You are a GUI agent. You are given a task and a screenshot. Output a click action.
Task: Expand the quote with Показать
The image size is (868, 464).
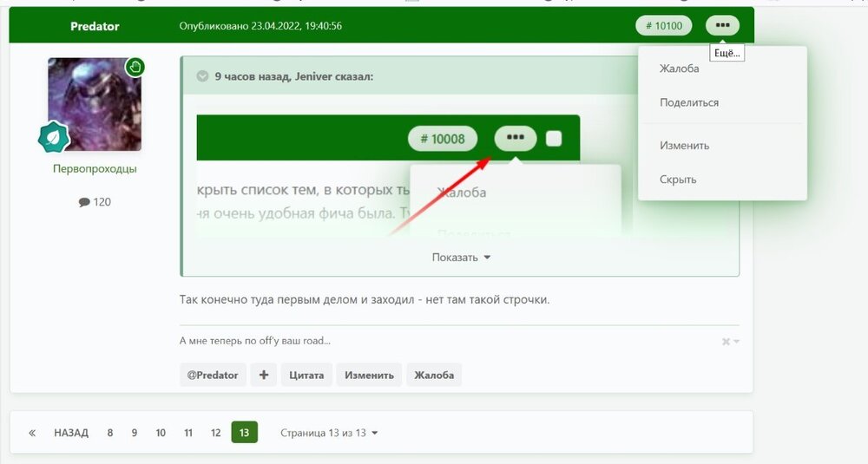461,258
